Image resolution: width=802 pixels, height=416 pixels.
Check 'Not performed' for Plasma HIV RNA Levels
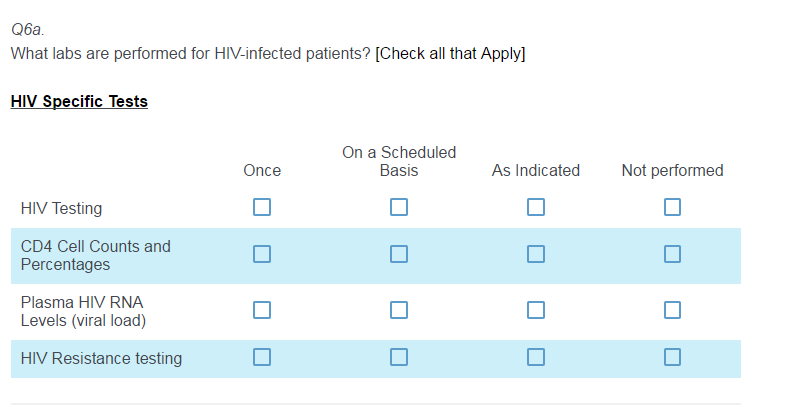(672, 310)
